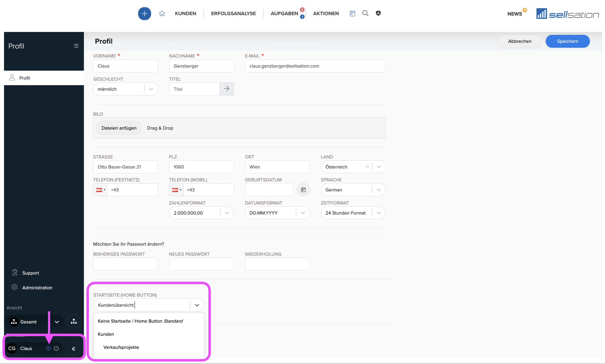Click the CG user avatar

[12, 348]
